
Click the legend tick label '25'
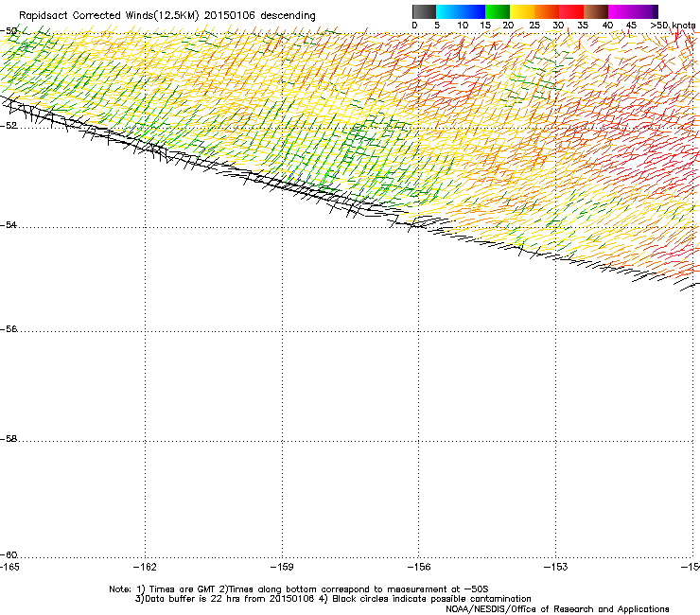[x=534, y=26]
